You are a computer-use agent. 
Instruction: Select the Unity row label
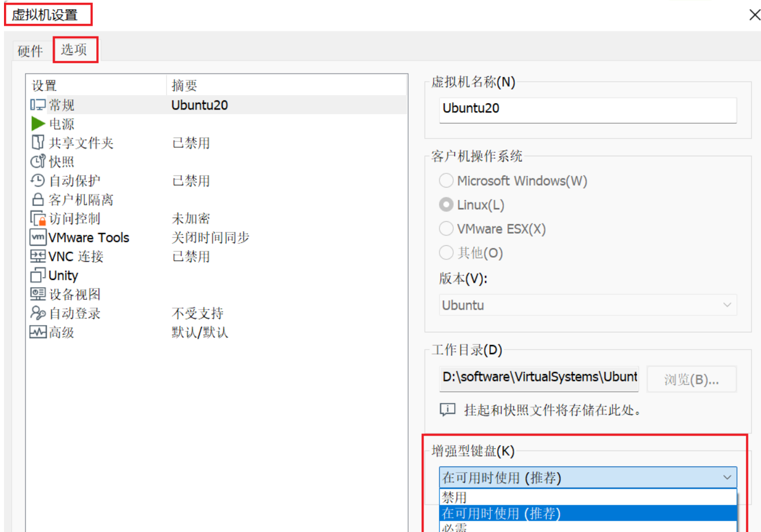pos(63,275)
